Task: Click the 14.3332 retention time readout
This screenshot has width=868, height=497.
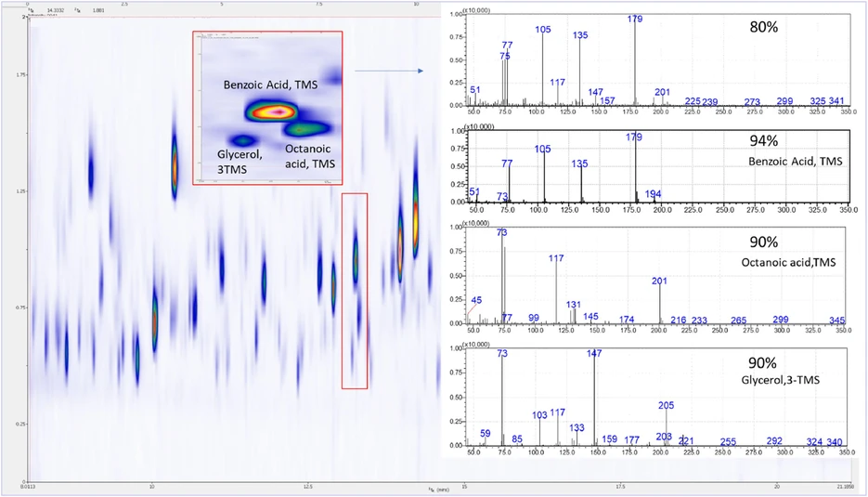Action: pyautogui.click(x=55, y=10)
